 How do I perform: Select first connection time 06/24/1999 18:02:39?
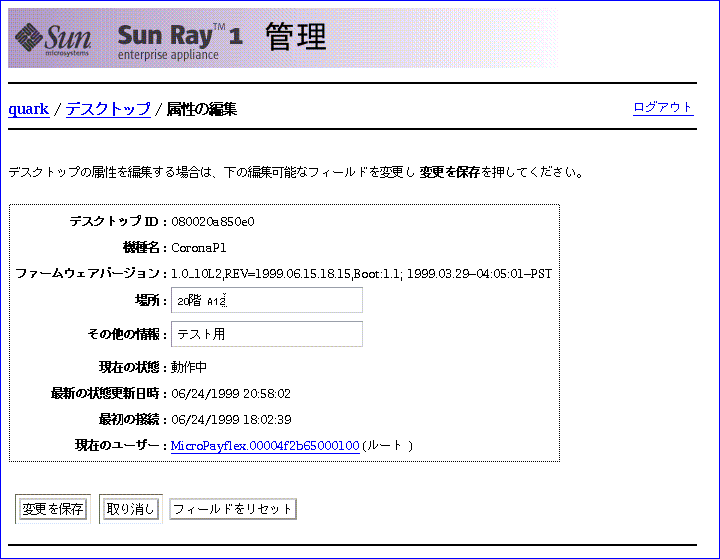pos(231,419)
